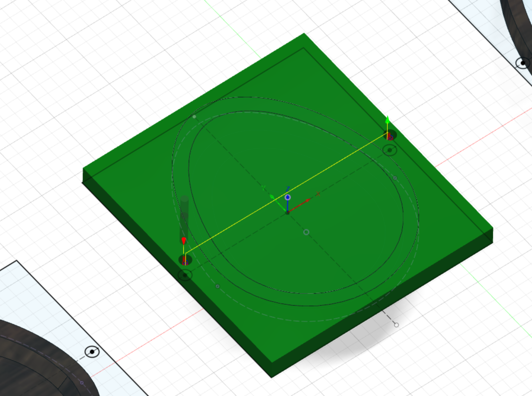Select the endpoint of the dashed axis past the stock edge
532x396 pixels.
(396, 325)
